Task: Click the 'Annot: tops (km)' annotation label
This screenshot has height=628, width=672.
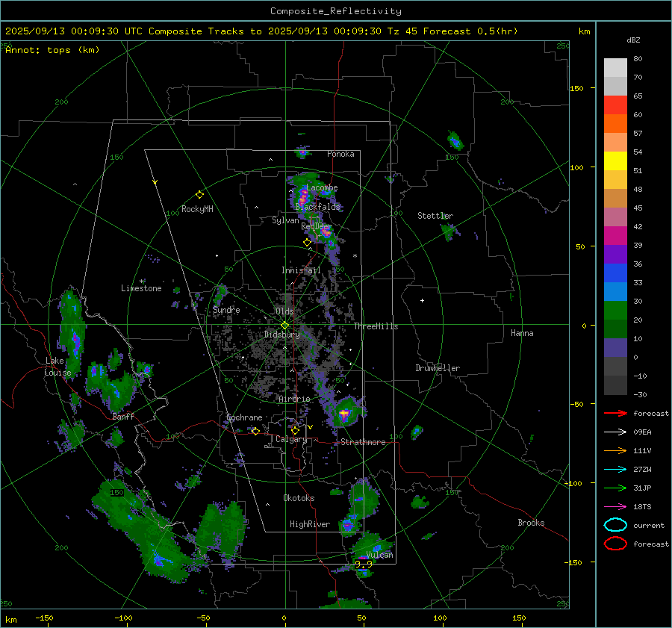Action: pyautogui.click(x=52, y=50)
